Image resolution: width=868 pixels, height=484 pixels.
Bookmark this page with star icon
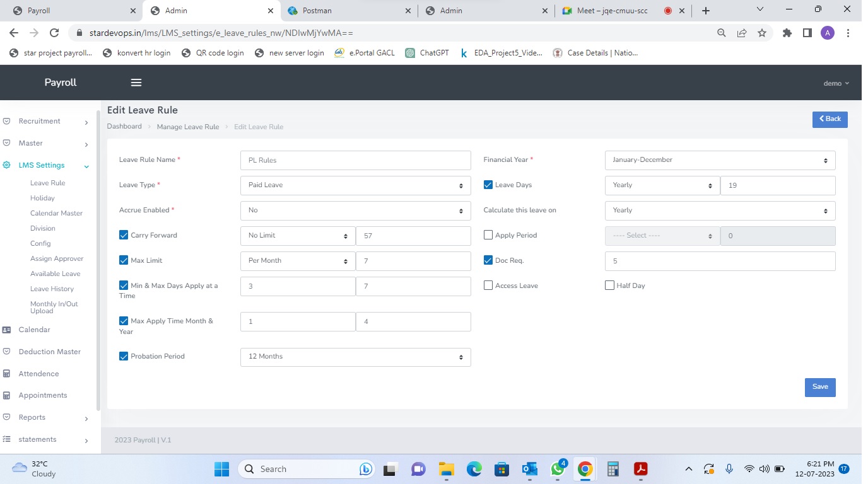pos(762,33)
